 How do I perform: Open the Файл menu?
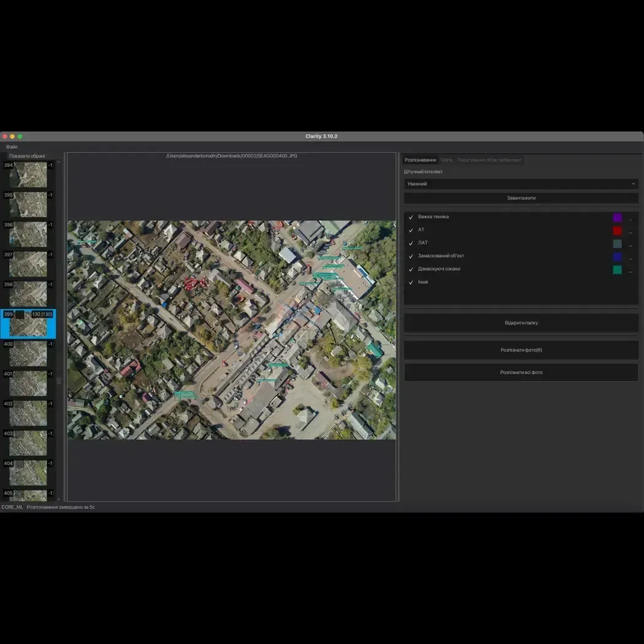pos(12,147)
